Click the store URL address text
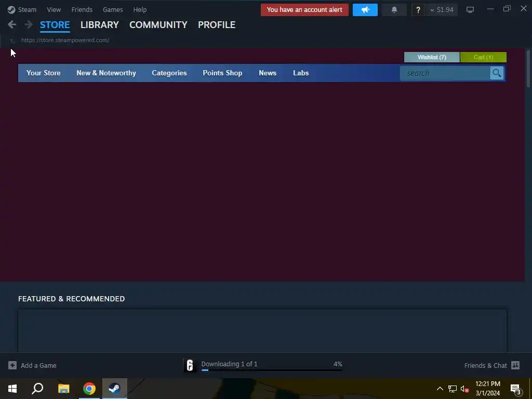The width and height of the screenshot is (532, 399). (x=65, y=40)
